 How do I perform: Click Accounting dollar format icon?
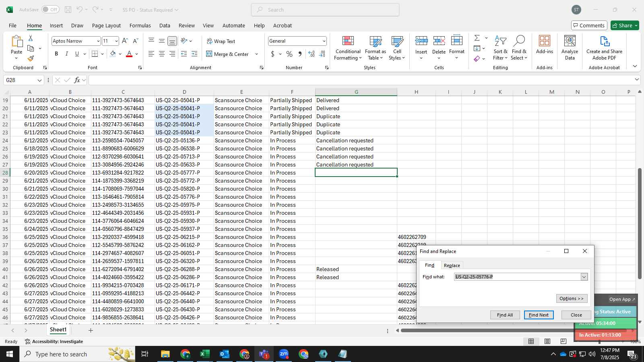pos(272,54)
